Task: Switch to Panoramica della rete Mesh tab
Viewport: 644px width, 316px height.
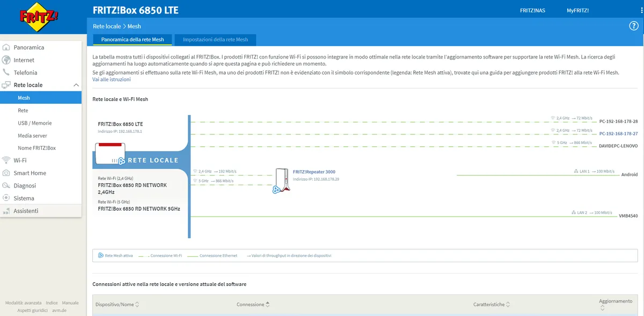Action: (x=133, y=40)
